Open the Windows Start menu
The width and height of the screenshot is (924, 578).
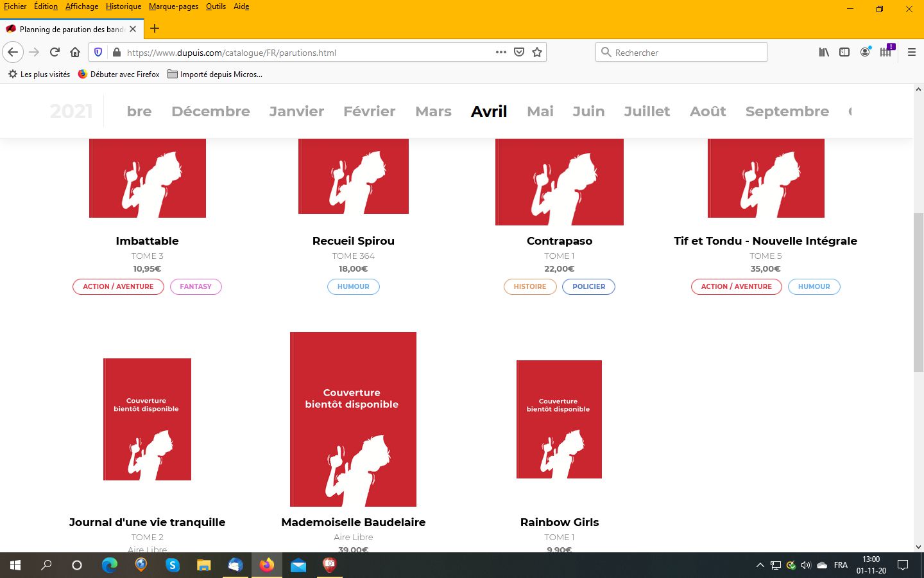click(x=15, y=565)
